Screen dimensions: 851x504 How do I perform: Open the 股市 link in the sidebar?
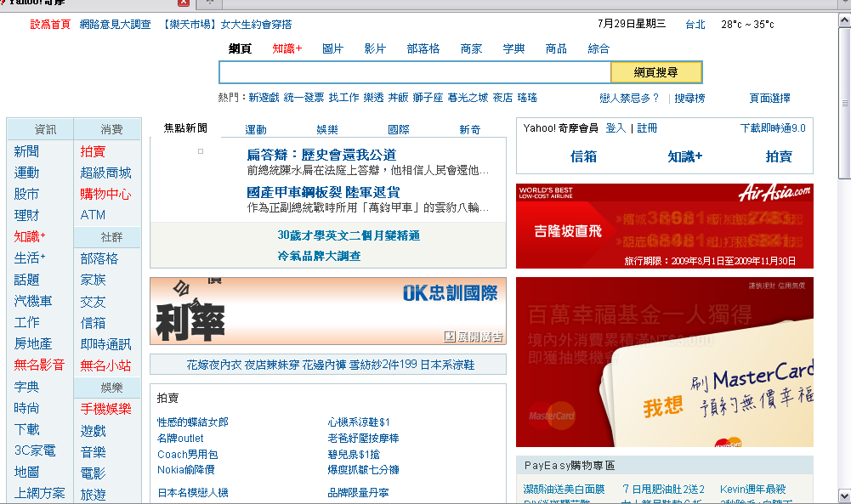(x=26, y=194)
